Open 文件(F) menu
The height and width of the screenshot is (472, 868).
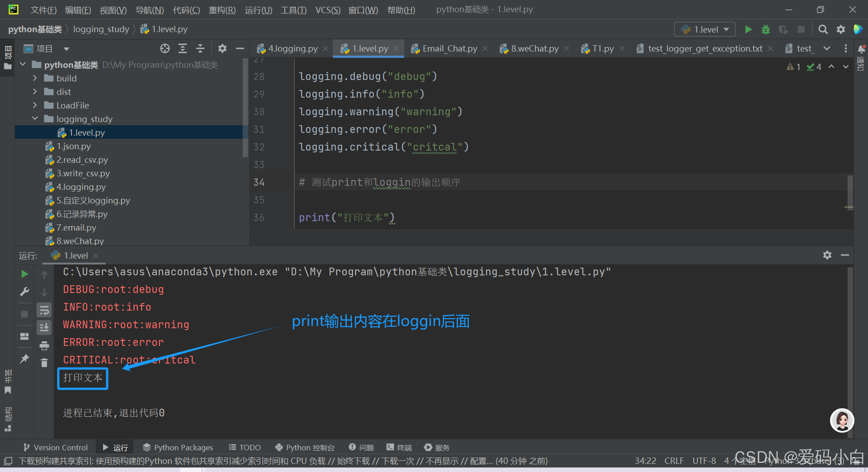(x=43, y=10)
